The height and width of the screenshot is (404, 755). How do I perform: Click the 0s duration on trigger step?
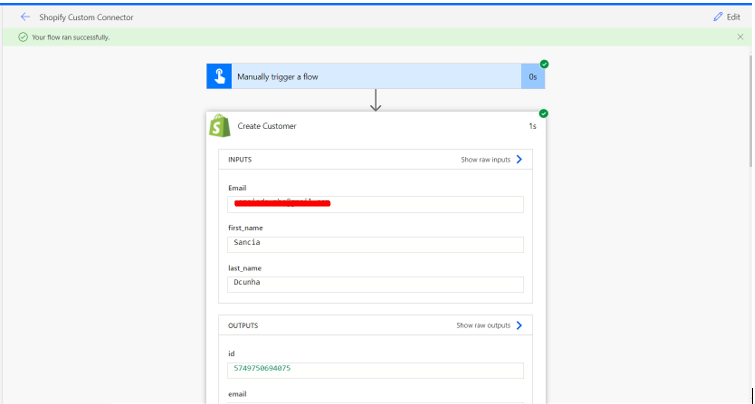tap(533, 77)
